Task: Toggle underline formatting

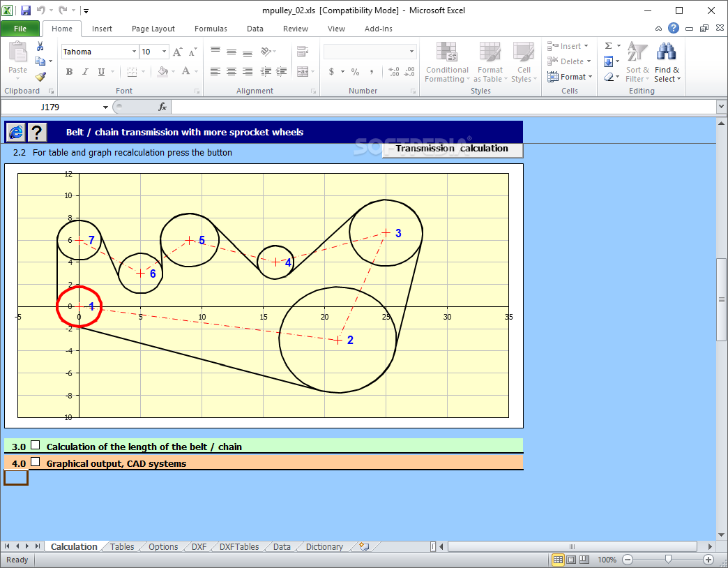Action: (x=100, y=71)
